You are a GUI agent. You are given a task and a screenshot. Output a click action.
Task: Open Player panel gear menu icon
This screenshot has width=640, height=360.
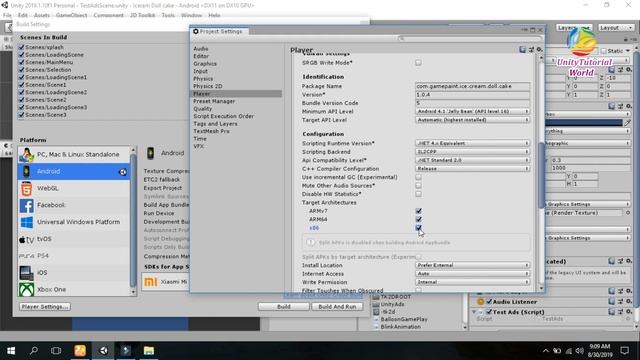[x=539, y=49]
